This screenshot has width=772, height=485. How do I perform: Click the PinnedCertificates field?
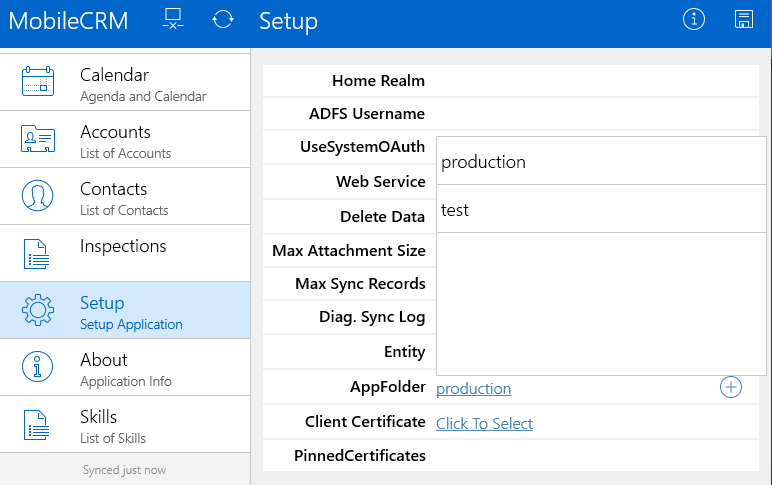pyautogui.click(x=511, y=455)
